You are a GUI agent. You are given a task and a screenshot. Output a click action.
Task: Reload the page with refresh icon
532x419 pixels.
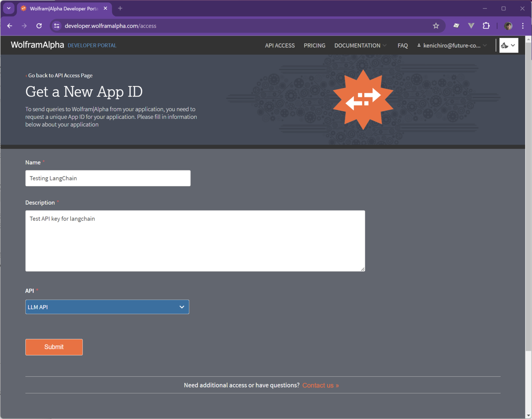39,26
